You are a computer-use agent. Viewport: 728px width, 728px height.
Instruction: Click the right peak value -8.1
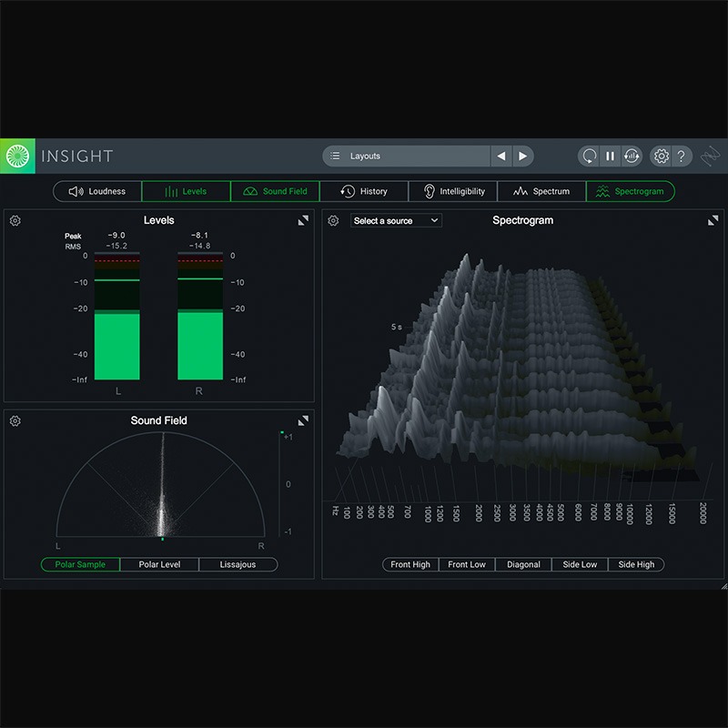(199, 236)
